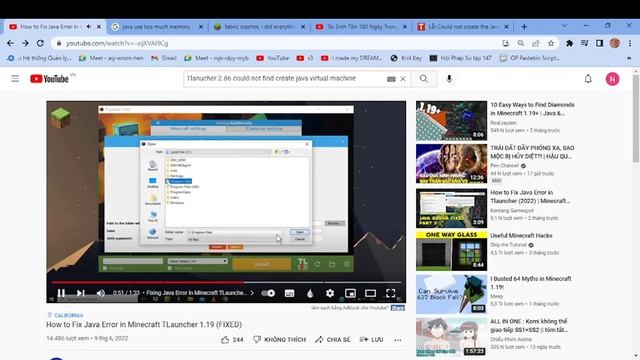Screen dimensions: 640x360
Task: Enable theater mode in player
Action: [370, 293]
